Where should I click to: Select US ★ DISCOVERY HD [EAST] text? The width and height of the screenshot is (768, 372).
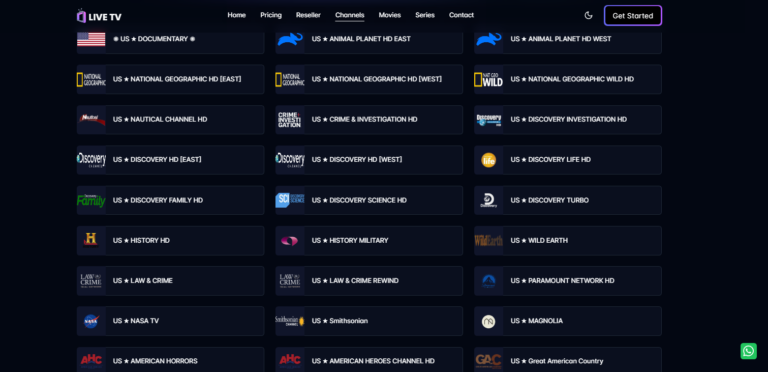[x=157, y=159]
